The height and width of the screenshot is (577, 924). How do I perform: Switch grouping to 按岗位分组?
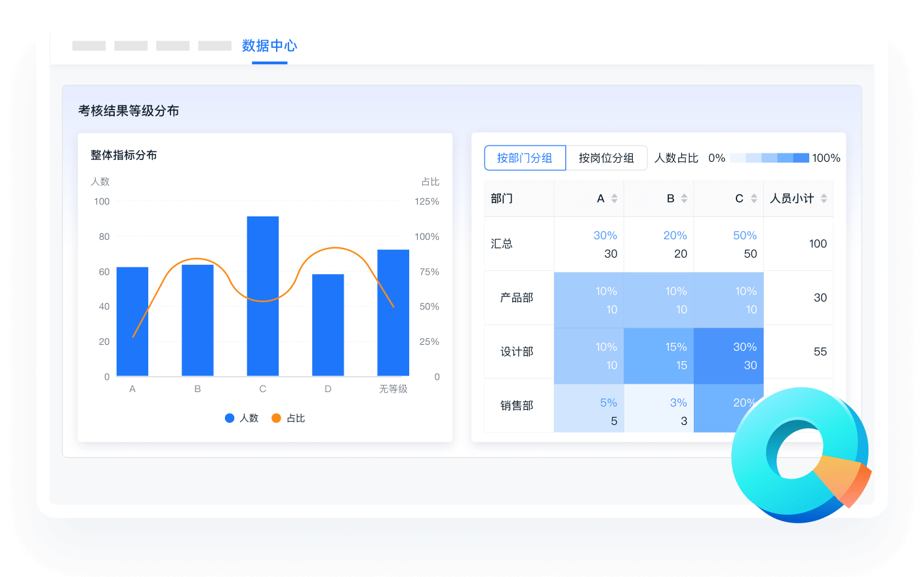607,157
